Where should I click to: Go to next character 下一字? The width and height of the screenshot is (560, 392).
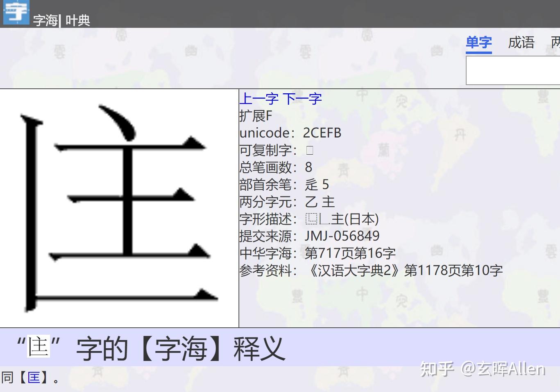302,99
